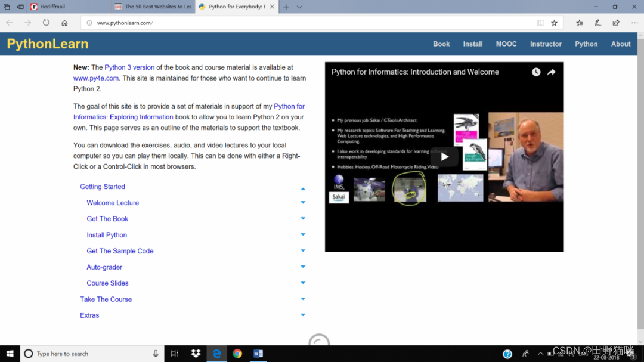Open Task View from the taskbar

point(174,354)
